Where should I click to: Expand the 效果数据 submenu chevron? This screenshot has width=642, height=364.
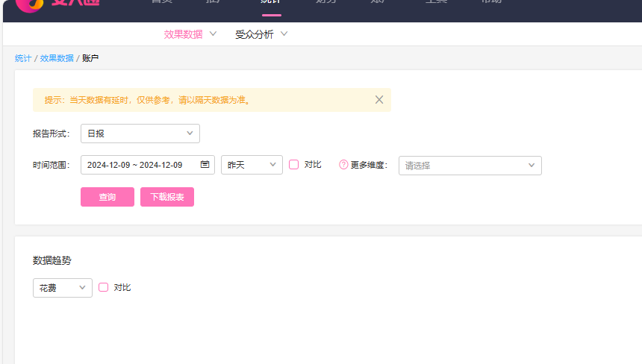pos(213,34)
